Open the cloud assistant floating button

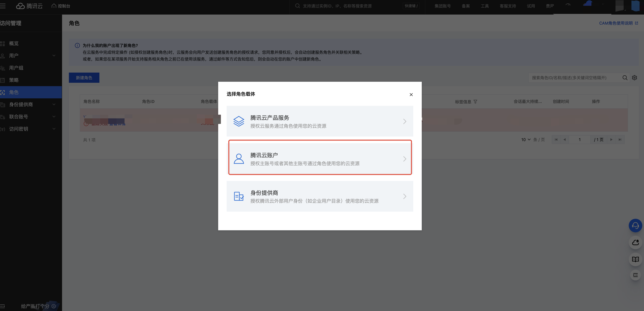[635, 242]
